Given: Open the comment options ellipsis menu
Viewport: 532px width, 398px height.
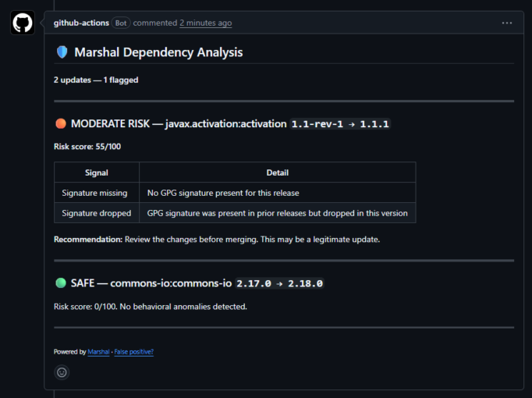Looking at the screenshot, I should click(507, 23).
